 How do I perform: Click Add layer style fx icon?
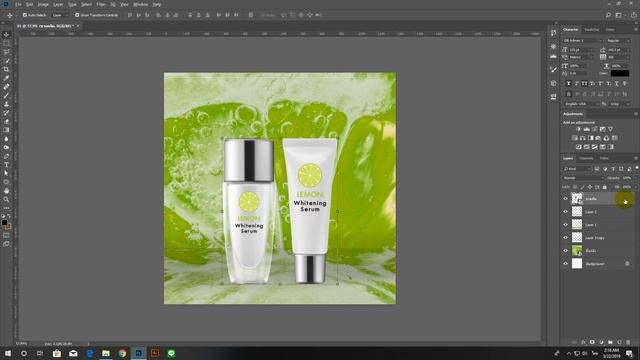coord(583,342)
